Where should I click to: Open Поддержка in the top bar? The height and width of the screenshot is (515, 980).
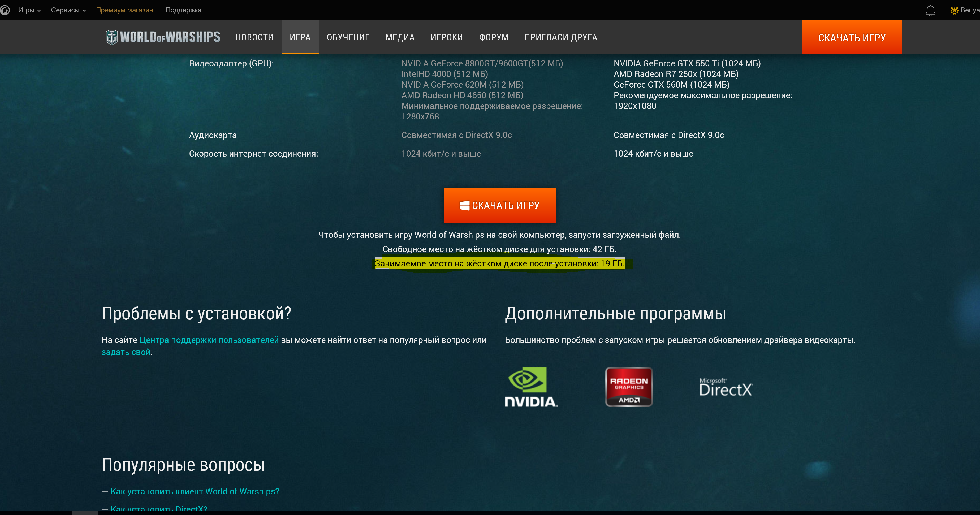[183, 10]
